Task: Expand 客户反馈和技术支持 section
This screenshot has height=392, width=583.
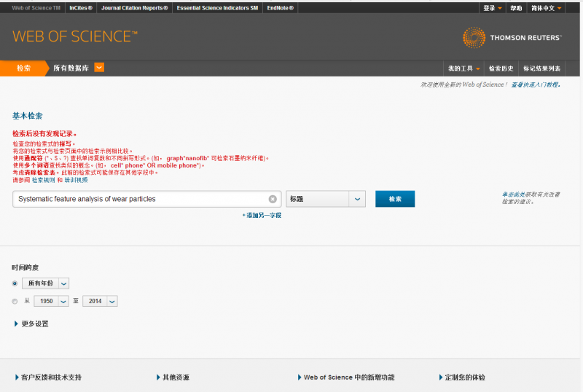Action: click(48, 377)
